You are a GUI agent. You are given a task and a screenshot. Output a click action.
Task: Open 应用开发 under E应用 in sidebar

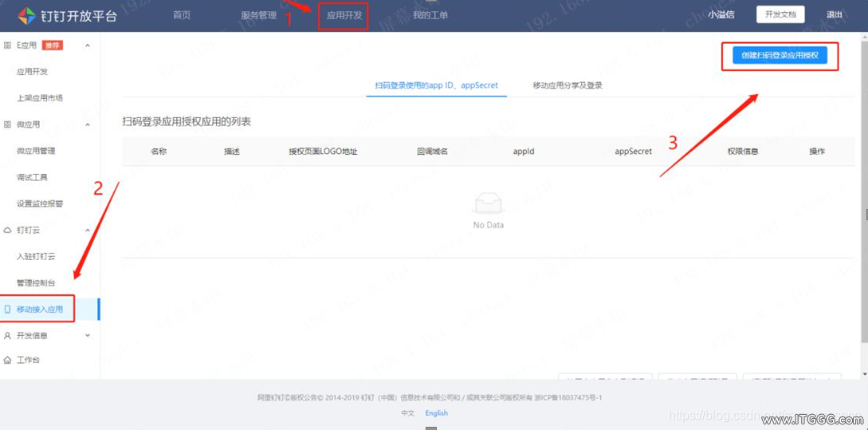point(32,72)
